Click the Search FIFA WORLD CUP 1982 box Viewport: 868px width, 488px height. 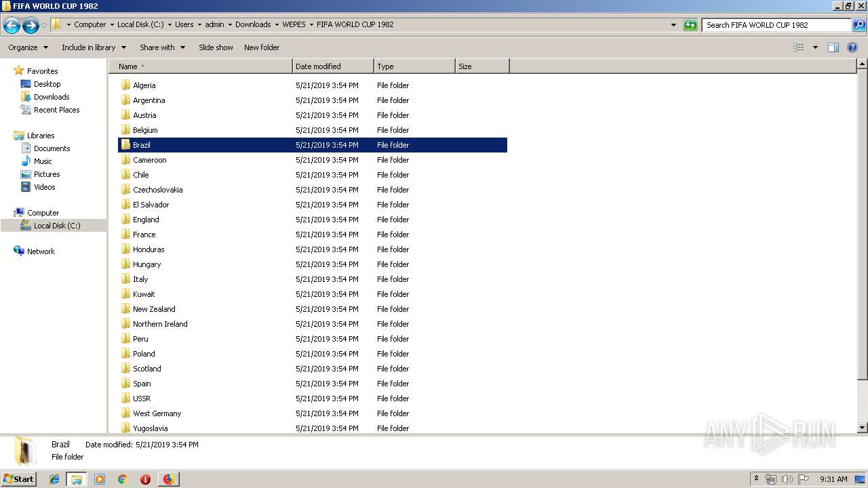776,25
